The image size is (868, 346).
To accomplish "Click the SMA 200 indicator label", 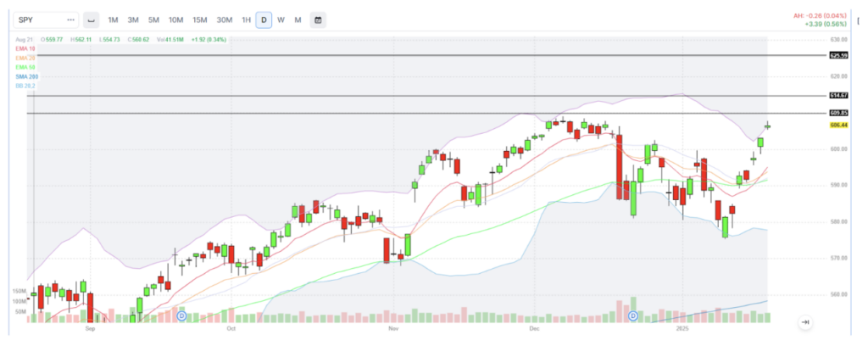I will tap(27, 76).
